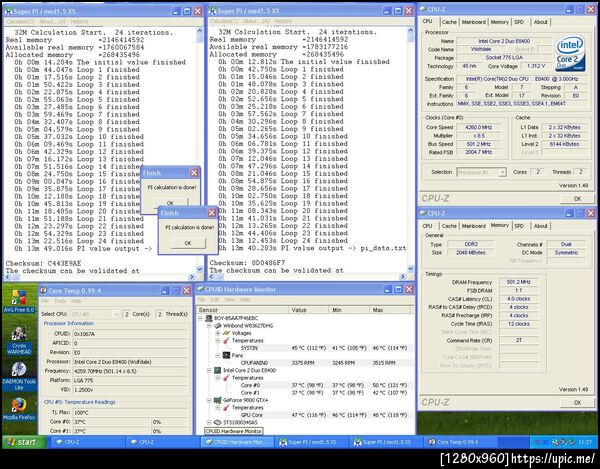Click the Fans node icon in Hardware Monitor
Viewport: 600px width, 469px height.
[227, 355]
